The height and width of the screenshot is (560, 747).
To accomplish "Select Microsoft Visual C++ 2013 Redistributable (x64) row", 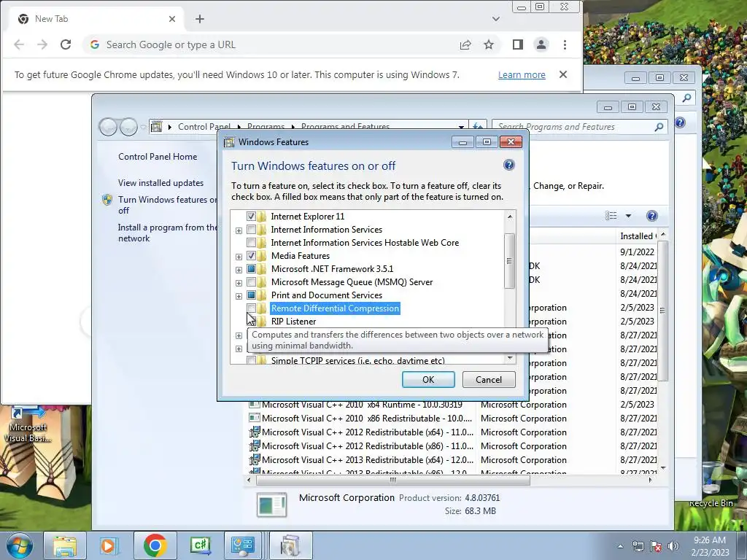I will click(362, 460).
